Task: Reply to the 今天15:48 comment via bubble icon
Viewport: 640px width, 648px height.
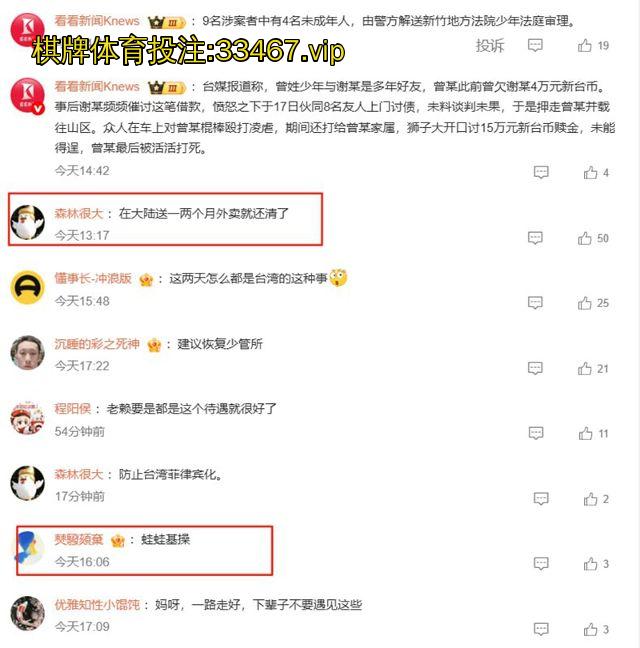Action: (x=535, y=303)
